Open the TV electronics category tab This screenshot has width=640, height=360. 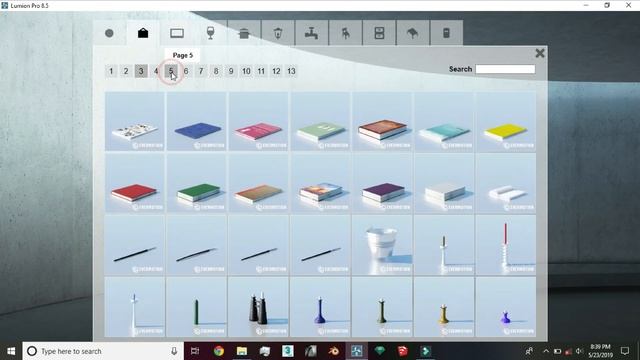177,33
